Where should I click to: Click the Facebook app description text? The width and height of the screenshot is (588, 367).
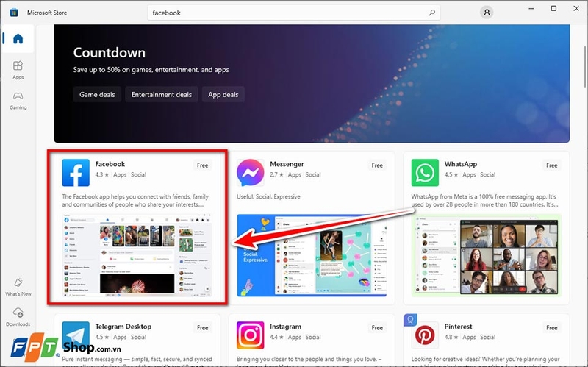[x=135, y=201]
